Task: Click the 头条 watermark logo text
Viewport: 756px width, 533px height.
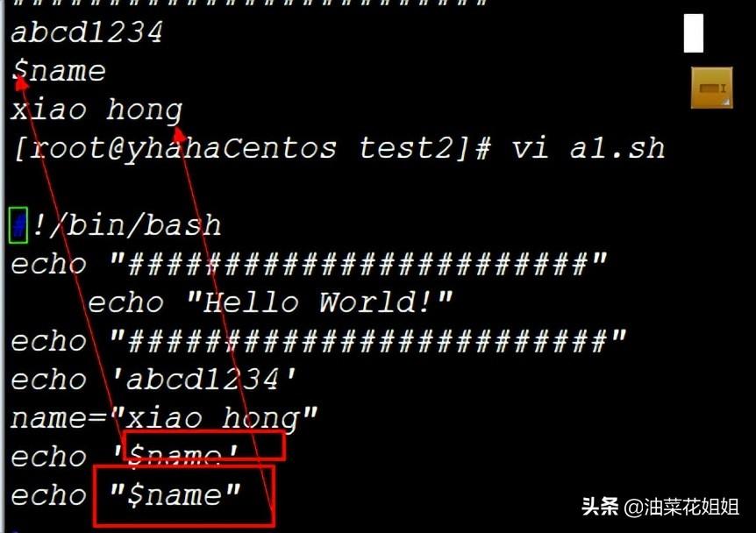Action: pos(600,507)
